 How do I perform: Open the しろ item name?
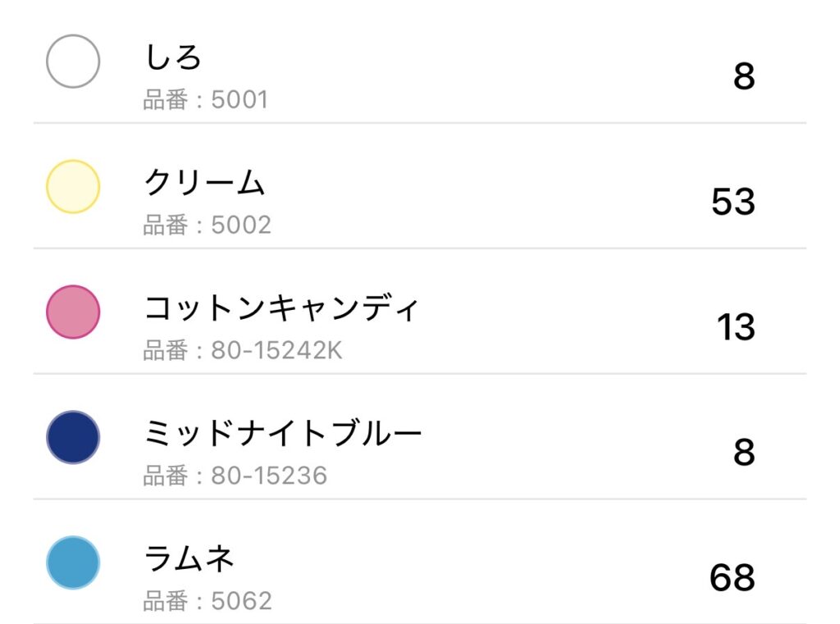point(173,57)
